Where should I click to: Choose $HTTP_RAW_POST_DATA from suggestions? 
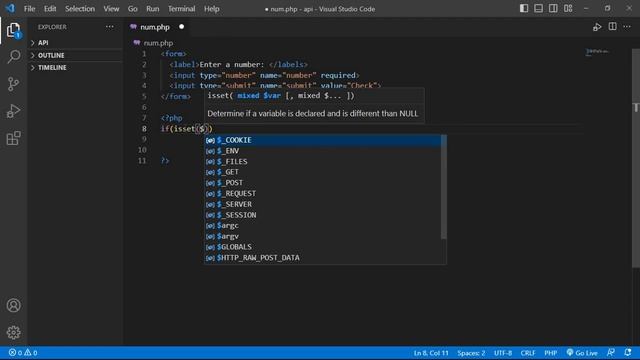(x=323, y=258)
